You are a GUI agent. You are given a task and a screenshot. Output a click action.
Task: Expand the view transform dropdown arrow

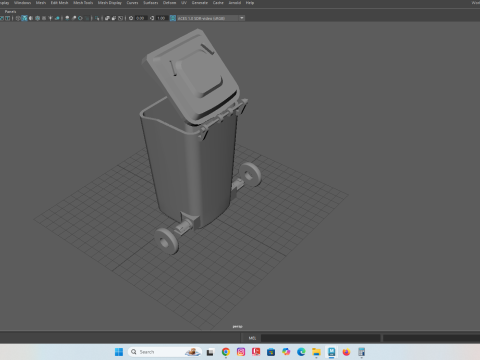click(x=242, y=18)
